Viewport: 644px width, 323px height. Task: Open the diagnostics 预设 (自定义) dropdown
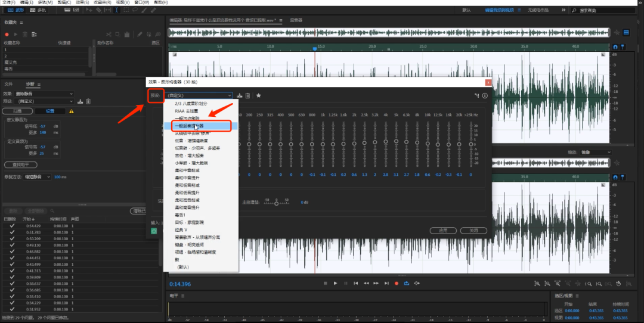coord(44,101)
